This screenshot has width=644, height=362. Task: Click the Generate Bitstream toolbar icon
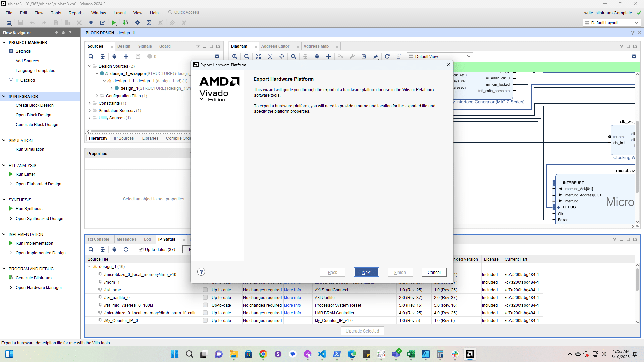coord(125,23)
